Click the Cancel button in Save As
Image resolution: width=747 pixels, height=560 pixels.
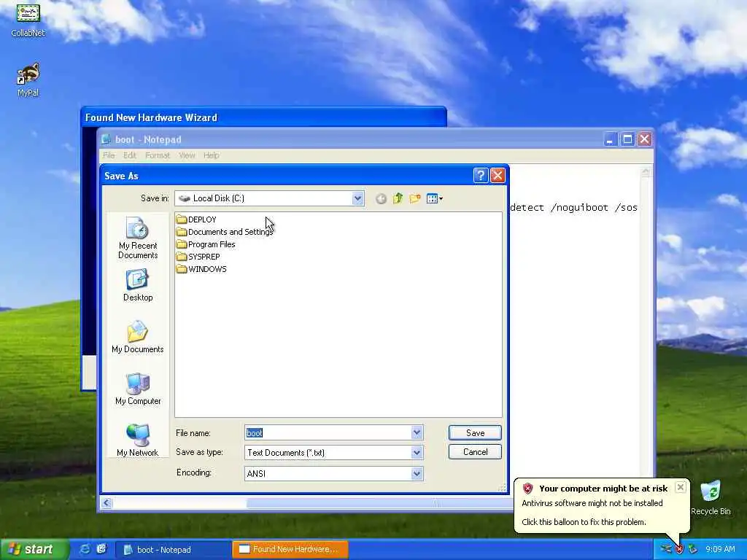(x=475, y=452)
